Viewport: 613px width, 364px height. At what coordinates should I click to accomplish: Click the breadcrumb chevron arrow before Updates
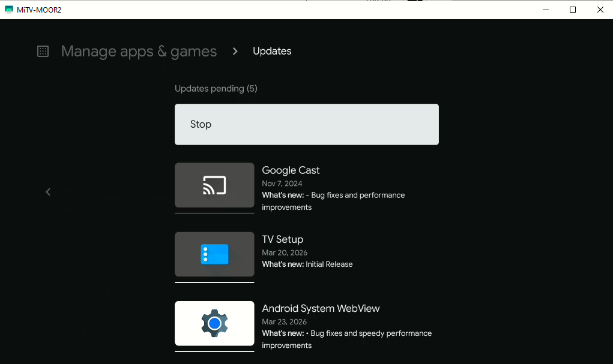tap(235, 51)
